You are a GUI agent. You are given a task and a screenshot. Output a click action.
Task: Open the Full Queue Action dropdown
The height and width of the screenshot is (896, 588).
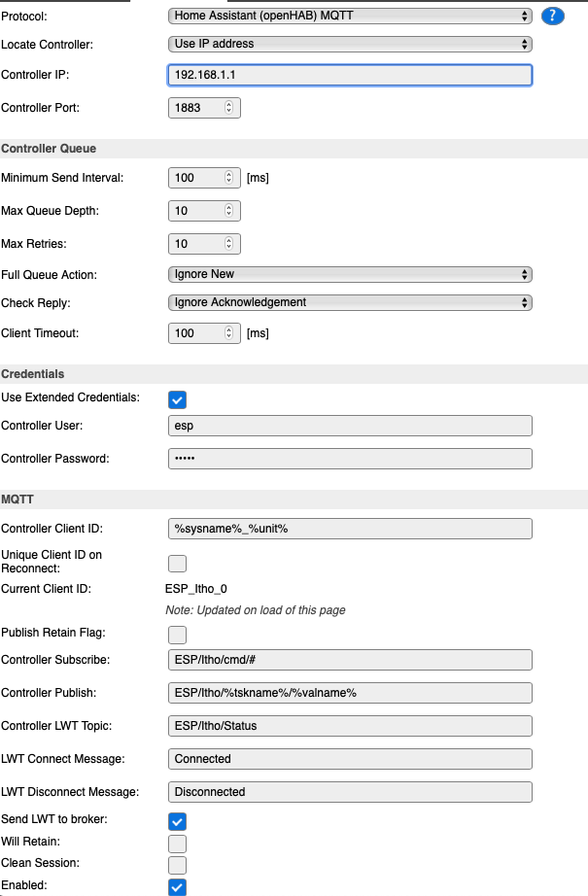[350, 274]
